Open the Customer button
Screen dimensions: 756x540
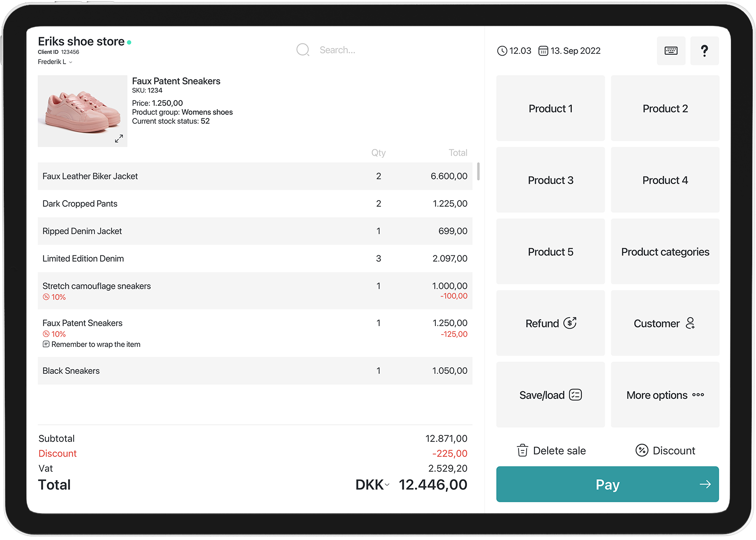coord(665,323)
